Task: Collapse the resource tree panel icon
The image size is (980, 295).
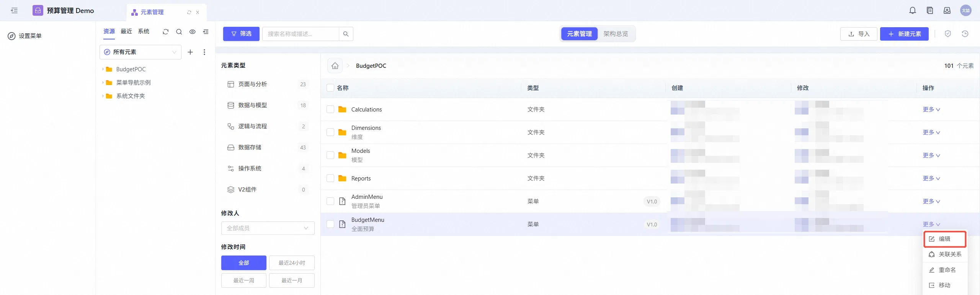Action: pos(206,32)
